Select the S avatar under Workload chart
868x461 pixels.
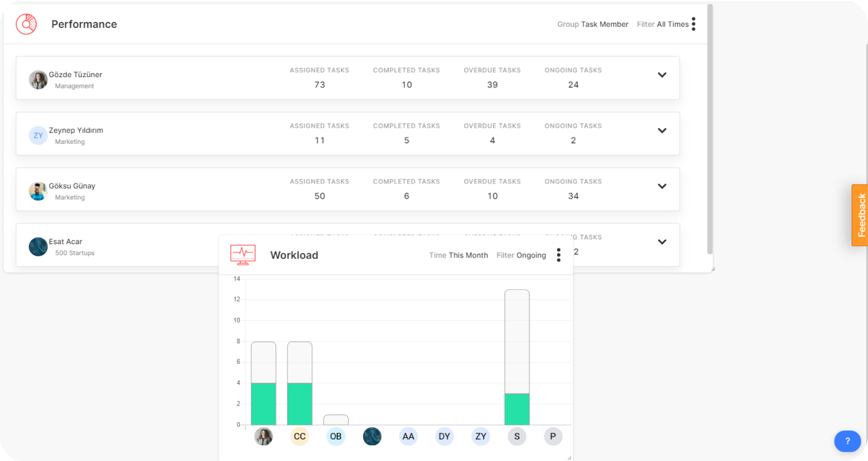(x=517, y=436)
